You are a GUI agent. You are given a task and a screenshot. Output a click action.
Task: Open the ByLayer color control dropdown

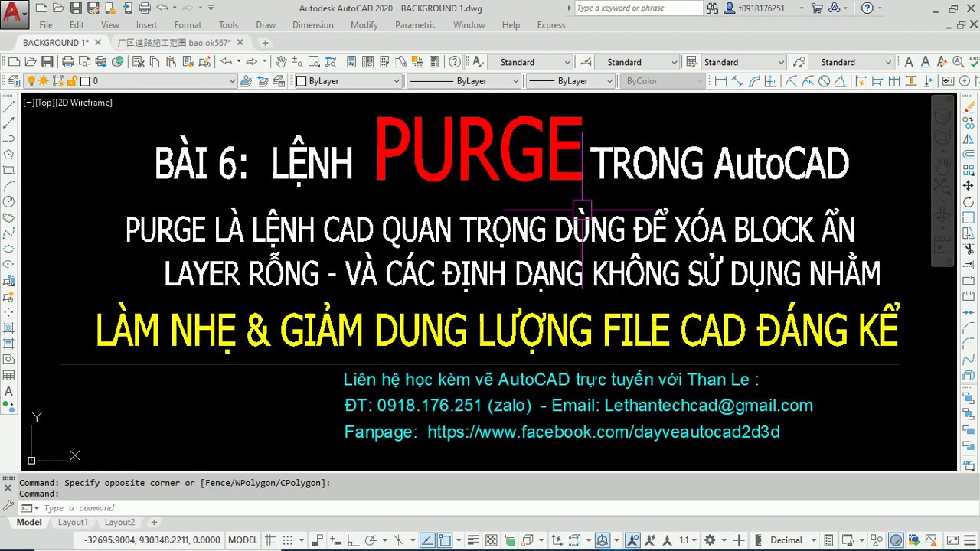click(348, 81)
